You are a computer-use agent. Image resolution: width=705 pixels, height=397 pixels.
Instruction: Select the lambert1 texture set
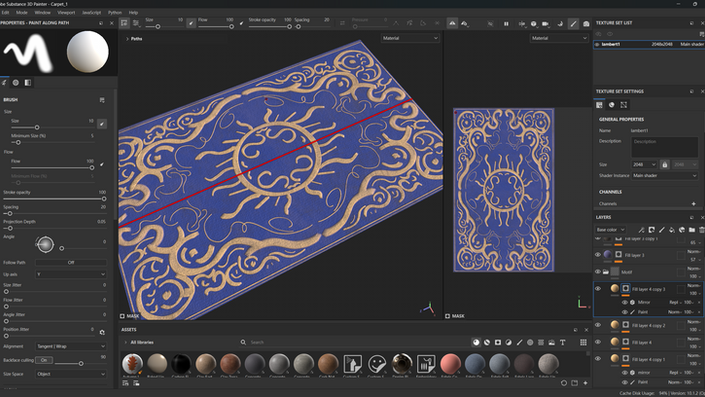(649, 45)
